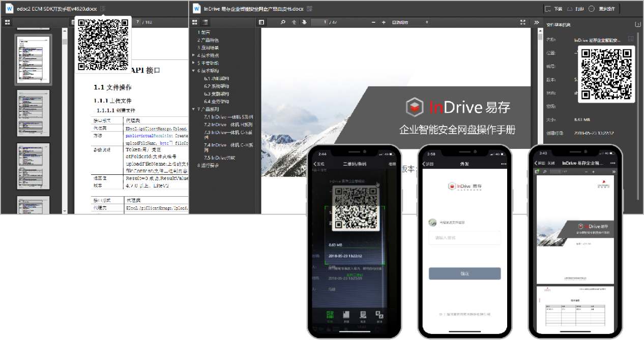Switch to thumbnail view in InDrive sidebar
The width and height of the screenshot is (644, 340).
(194, 22)
